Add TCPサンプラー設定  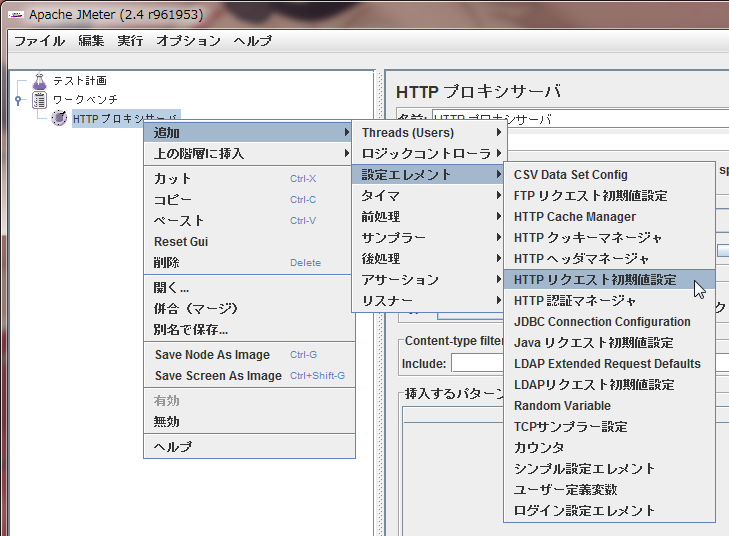[609, 427]
